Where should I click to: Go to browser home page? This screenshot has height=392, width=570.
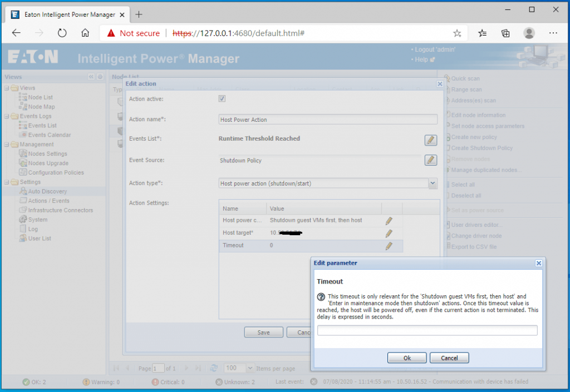tap(85, 33)
